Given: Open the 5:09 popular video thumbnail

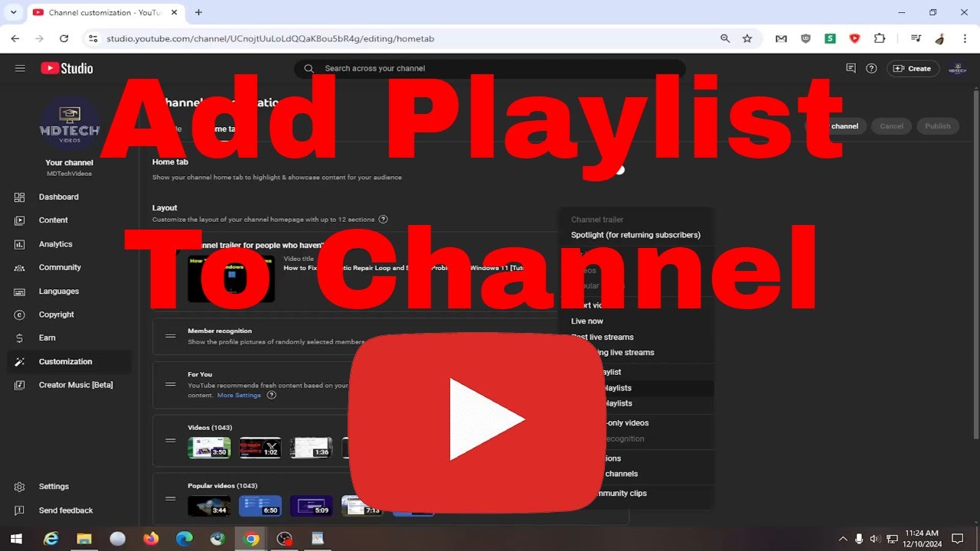Looking at the screenshot, I should click(x=311, y=506).
